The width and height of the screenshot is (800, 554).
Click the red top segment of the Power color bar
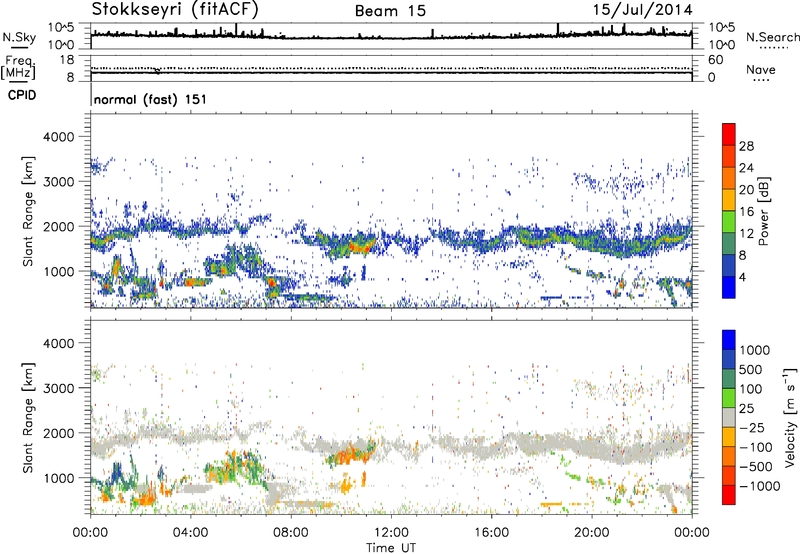729,134
